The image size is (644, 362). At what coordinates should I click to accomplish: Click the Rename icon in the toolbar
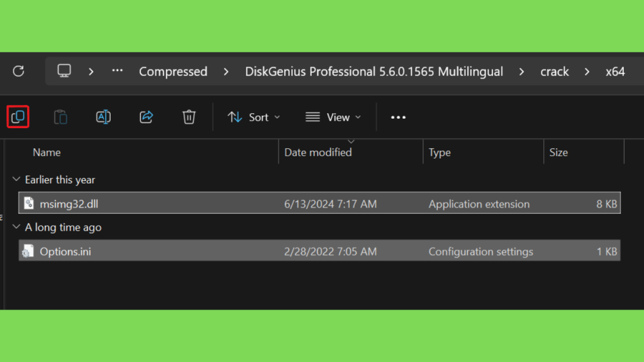point(104,117)
